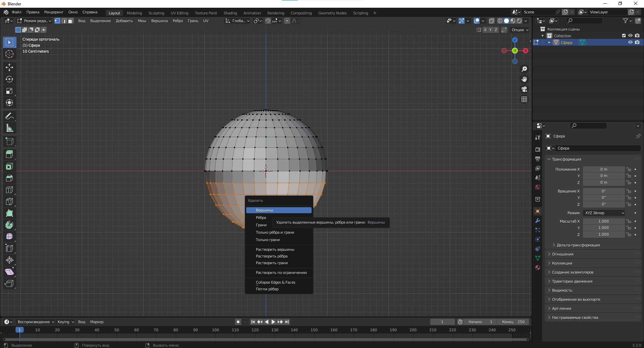Open Выделение menu in viewport header
The image size is (644, 348).
(x=100, y=21)
